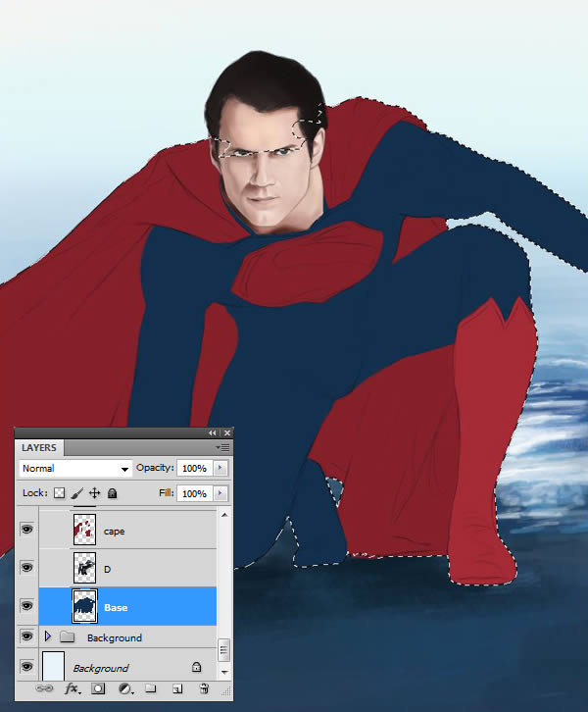Delete layer with the trash icon
The height and width of the screenshot is (712, 588).
point(204,688)
